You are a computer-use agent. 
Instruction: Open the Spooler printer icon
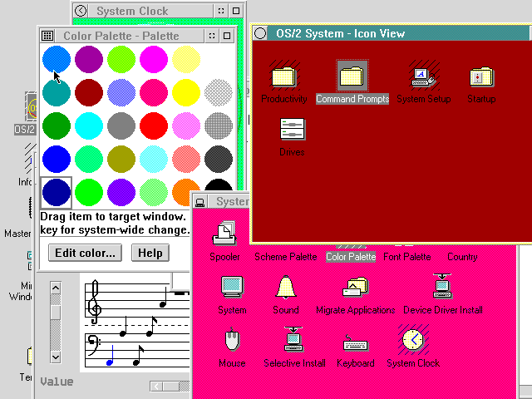[x=224, y=233]
